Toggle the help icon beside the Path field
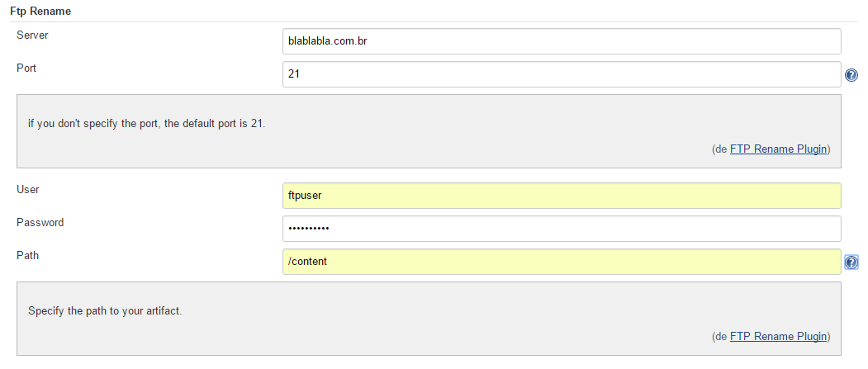Viewport: 868px width, 369px height. coord(851,262)
